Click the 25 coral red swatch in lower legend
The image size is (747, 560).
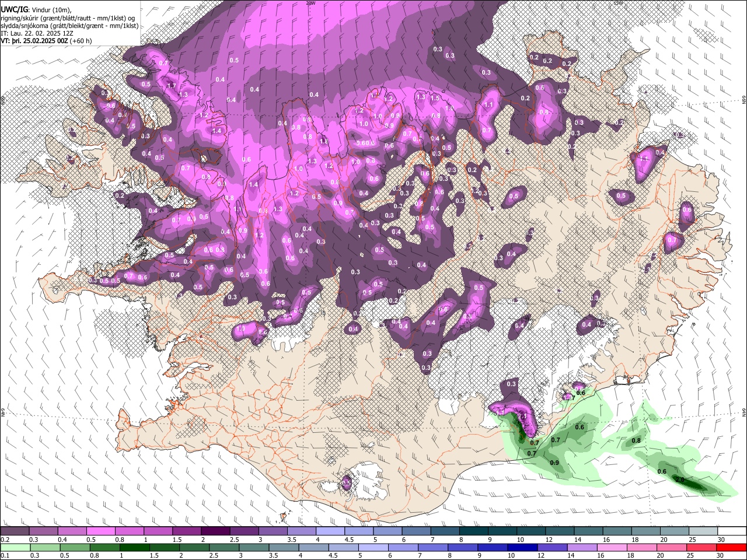click(700, 547)
